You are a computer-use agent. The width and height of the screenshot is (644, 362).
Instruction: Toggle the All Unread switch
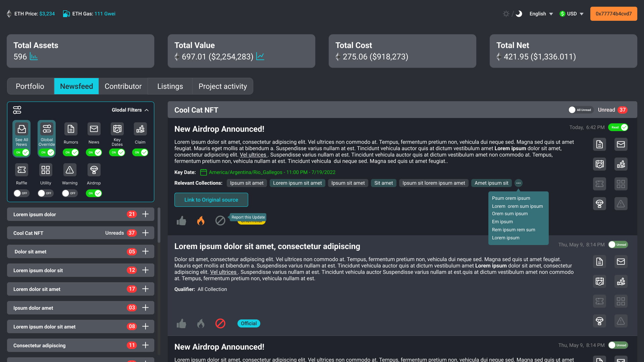point(581,110)
